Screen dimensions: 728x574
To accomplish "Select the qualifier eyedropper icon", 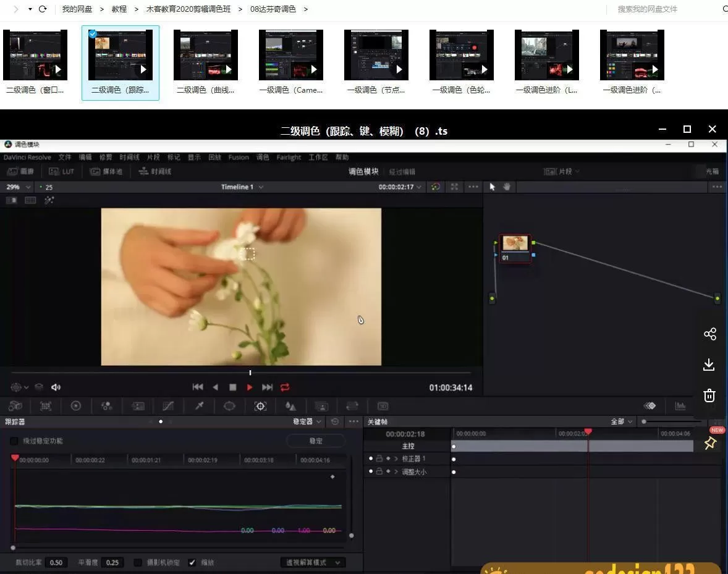I will tap(199, 406).
